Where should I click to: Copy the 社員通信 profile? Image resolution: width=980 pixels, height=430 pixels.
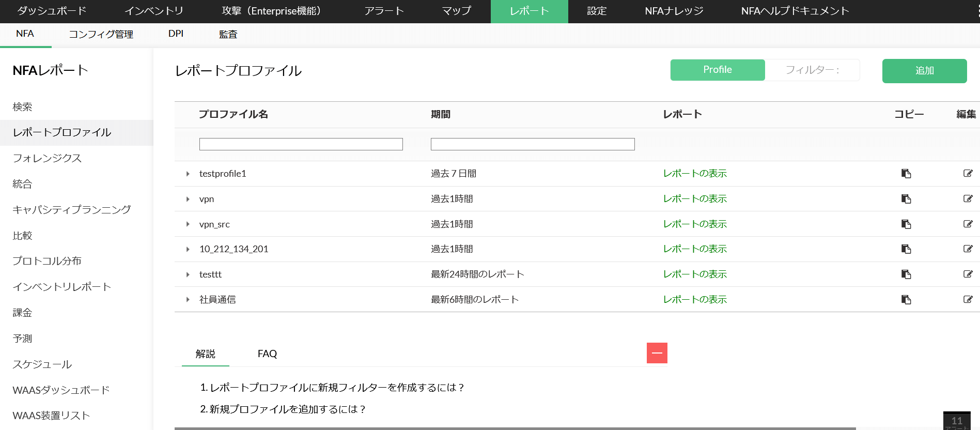(x=906, y=300)
